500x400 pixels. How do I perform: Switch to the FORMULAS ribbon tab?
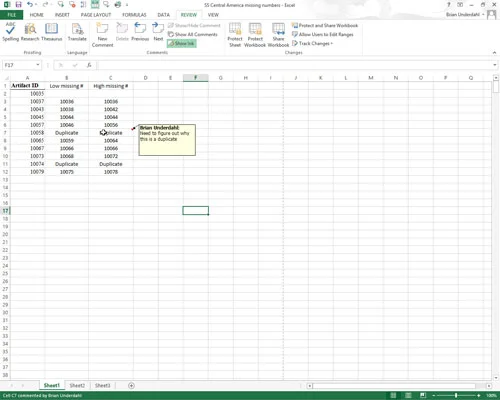click(x=134, y=15)
